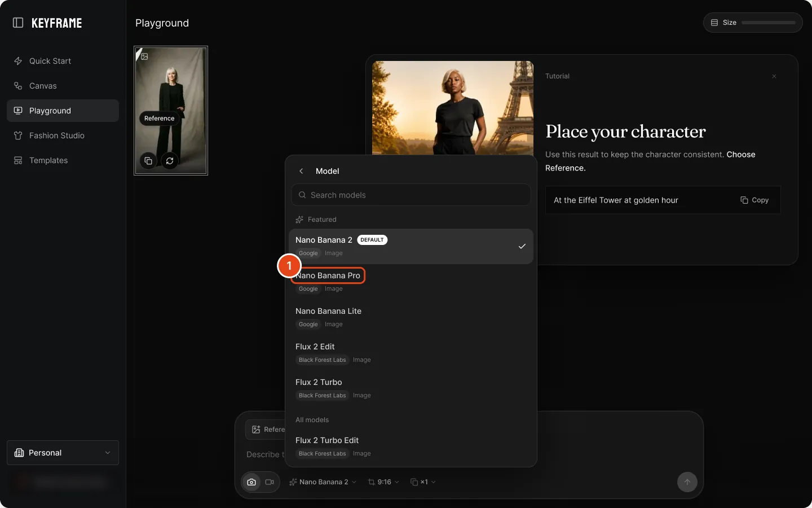Click the image icon on the generated thumbnail
Screen dimensions: 812x508
[144, 56]
